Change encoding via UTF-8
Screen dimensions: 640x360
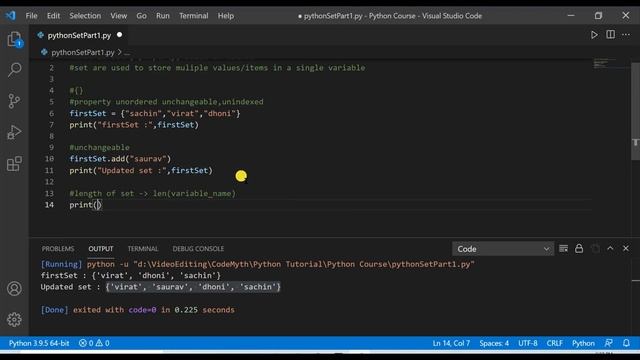tap(528, 343)
